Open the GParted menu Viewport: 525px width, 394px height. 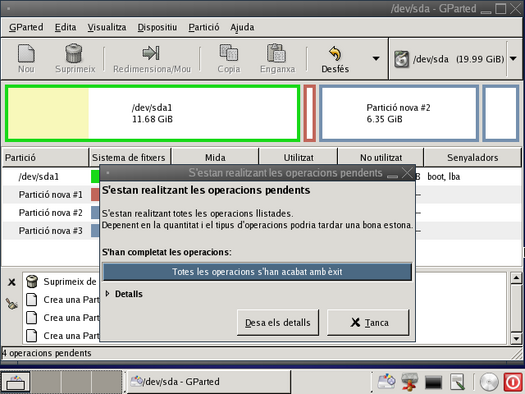pyautogui.click(x=26, y=27)
